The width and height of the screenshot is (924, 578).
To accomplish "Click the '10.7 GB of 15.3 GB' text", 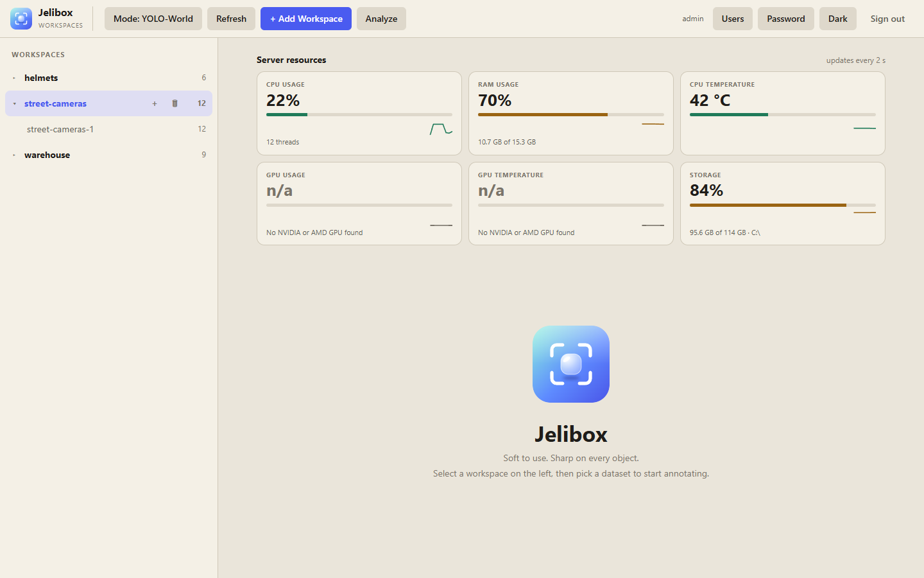I will [507, 142].
